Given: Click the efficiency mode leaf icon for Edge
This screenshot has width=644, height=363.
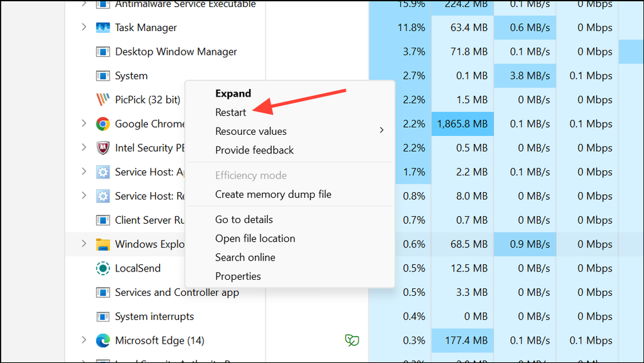Looking at the screenshot, I should [352, 340].
